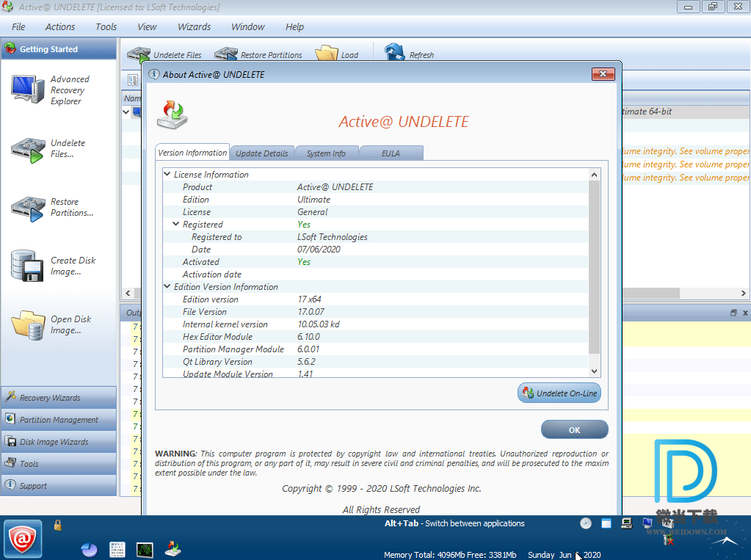Expand the Disk Image Wizards sidebar section
Viewport: 751px width, 560px height.
tap(59, 442)
